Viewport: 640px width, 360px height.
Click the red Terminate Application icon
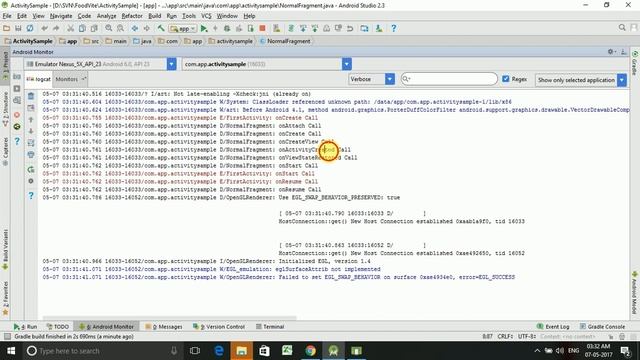pos(17,115)
